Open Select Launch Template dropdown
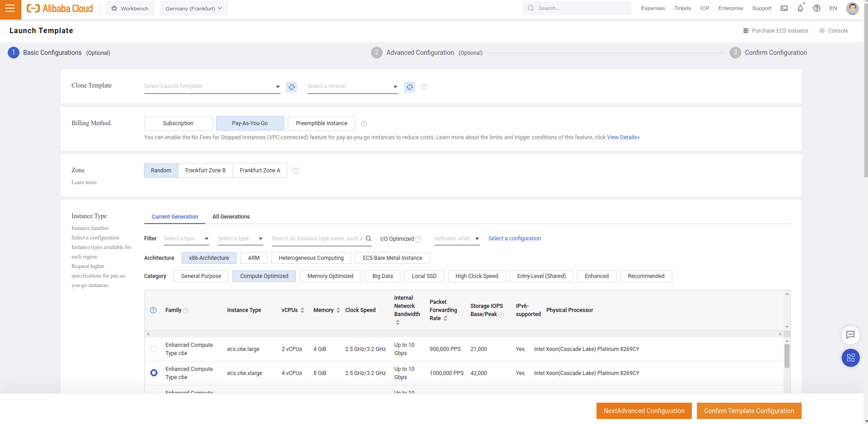 pyautogui.click(x=212, y=87)
